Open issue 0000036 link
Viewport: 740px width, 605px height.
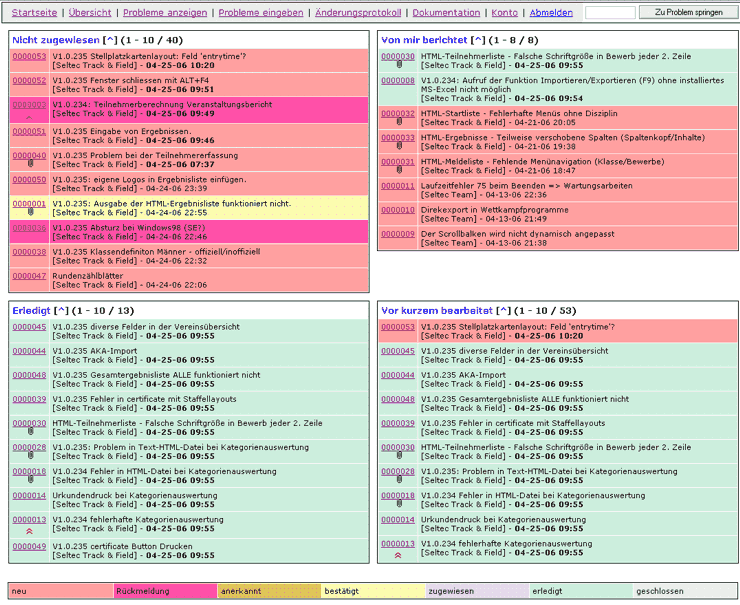tap(29, 227)
